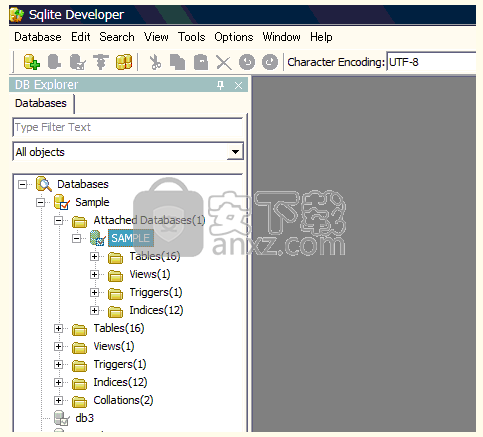Image resolution: width=483 pixels, height=437 pixels.
Task: Expand Views(1) under attached SAMPLE
Action: [94, 274]
